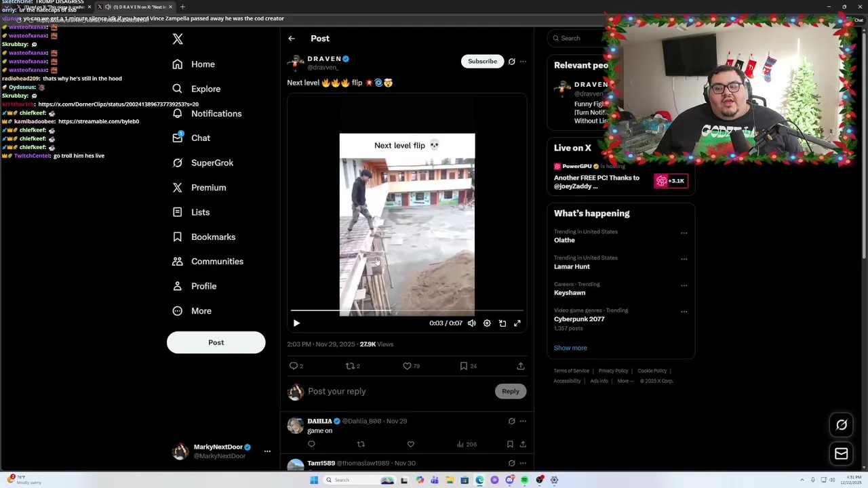The height and width of the screenshot is (488, 868).
Task: Expand the video to fullscreen
Action: [x=517, y=323]
